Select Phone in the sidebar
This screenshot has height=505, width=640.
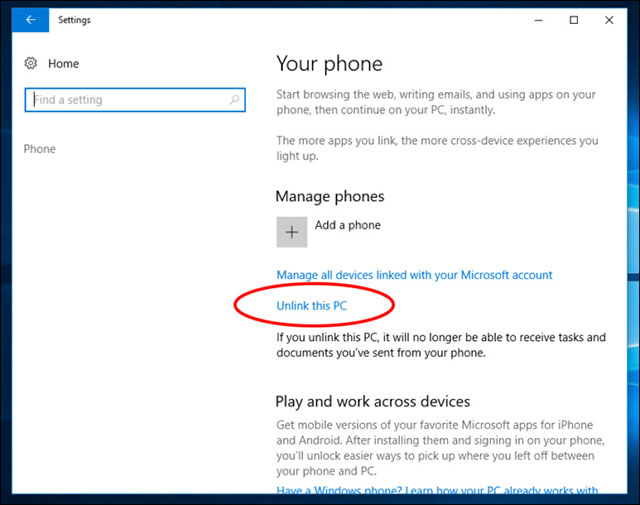pyautogui.click(x=40, y=149)
